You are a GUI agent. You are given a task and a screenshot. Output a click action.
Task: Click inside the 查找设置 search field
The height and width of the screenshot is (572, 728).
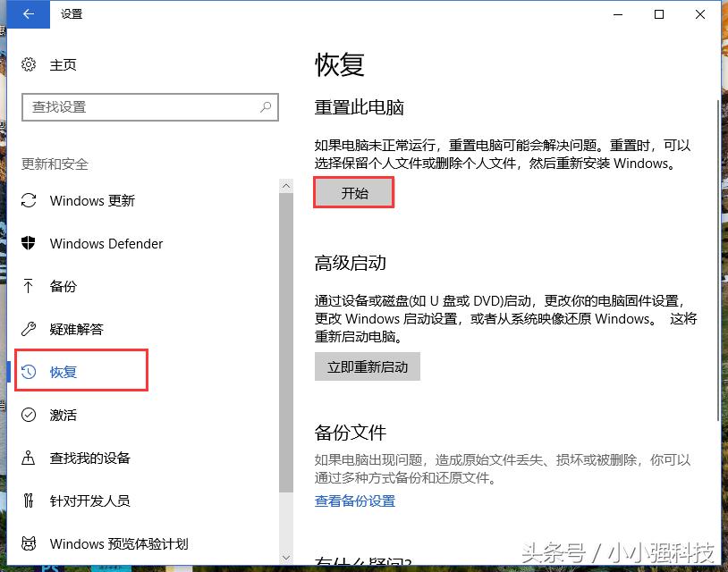click(x=143, y=106)
